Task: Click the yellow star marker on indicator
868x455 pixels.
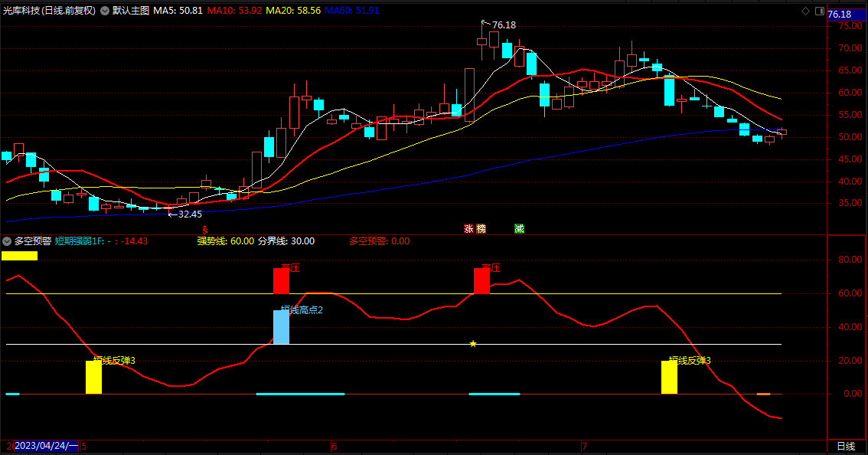Action: point(473,344)
